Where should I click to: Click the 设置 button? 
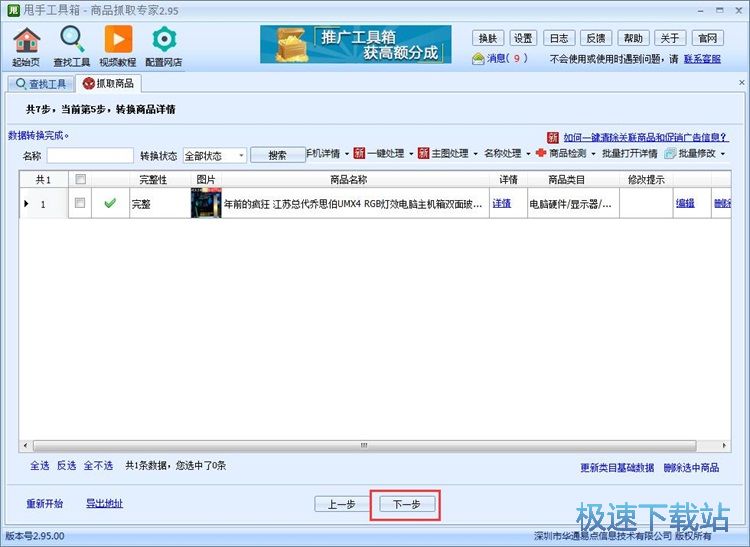[523, 38]
